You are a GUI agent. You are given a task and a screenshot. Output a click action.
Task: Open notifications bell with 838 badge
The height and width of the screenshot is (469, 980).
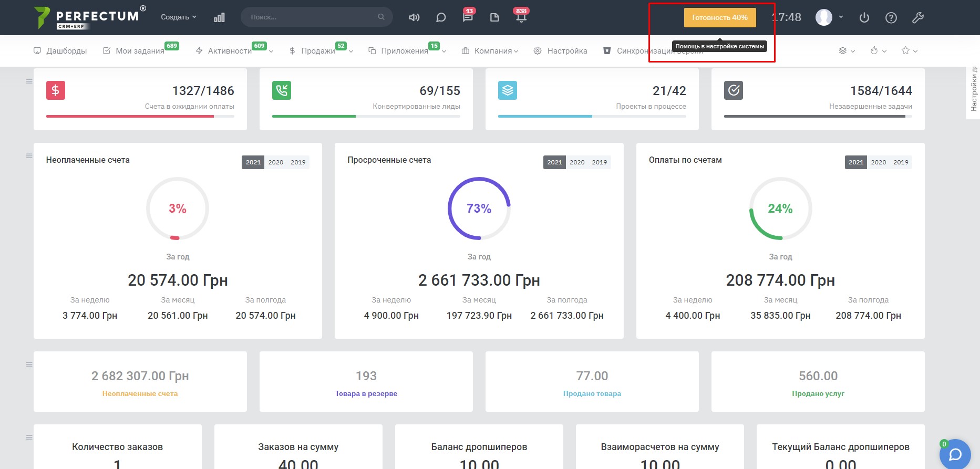(x=521, y=17)
